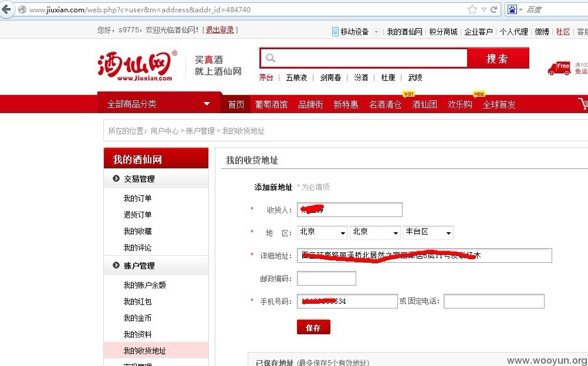Collapse the 账户管理 section arrow
Image resolution: width=588 pixels, height=366 pixels.
click(116, 265)
